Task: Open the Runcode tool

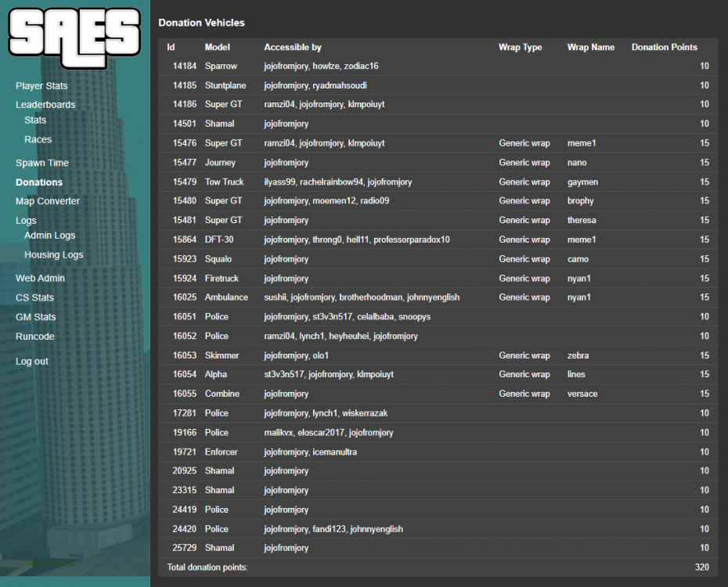Action: pos(34,336)
